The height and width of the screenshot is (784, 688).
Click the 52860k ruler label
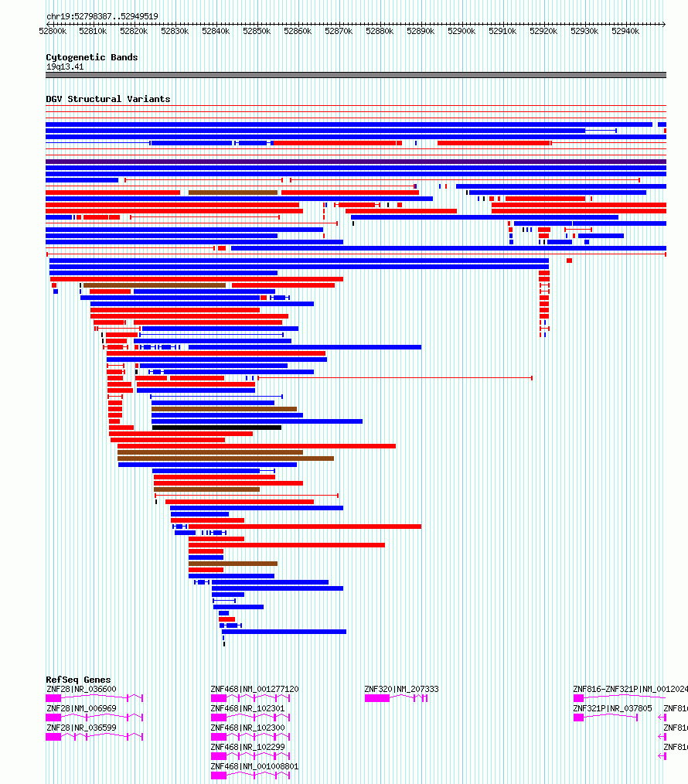pyautogui.click(x=298, y=31)
